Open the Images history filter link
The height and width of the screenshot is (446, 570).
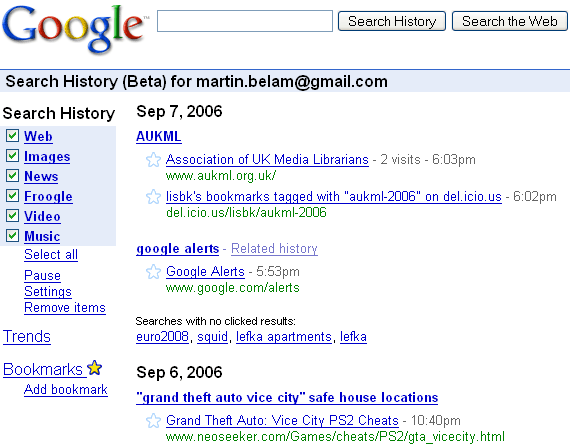47,156
